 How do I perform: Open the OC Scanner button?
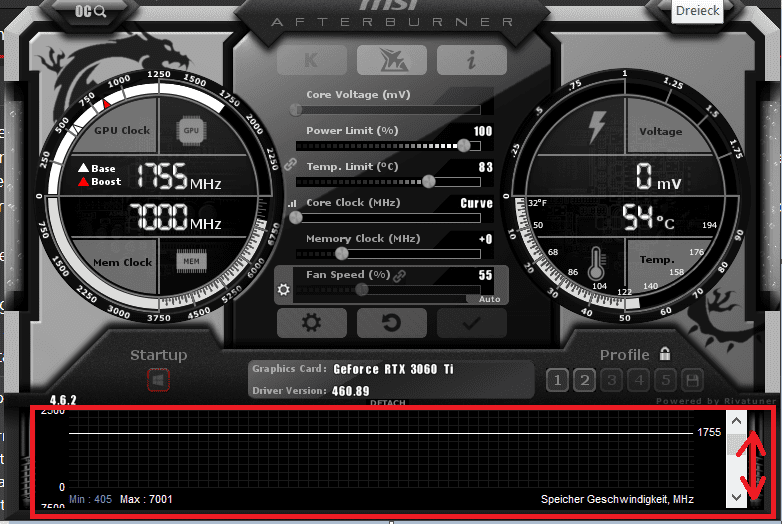tap(90, 11)
